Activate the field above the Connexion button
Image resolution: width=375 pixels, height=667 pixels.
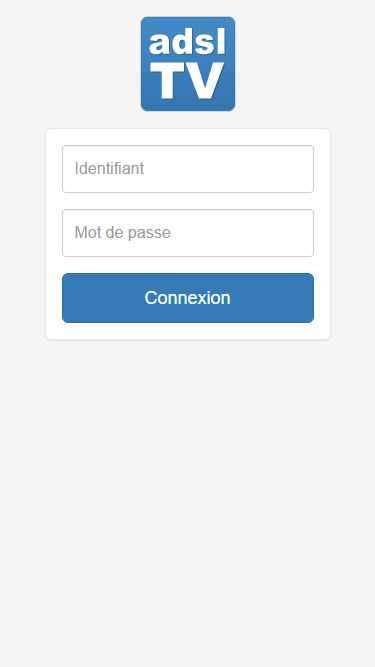[x=188, y=233]
